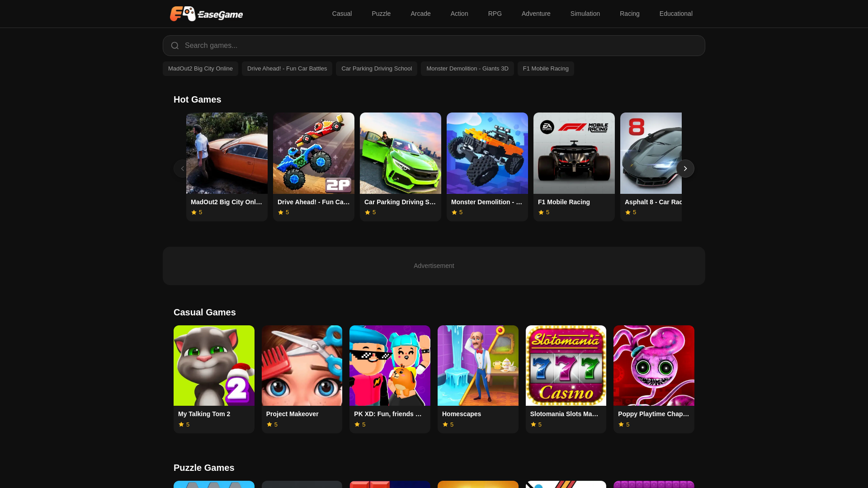Select MadOut2 Big City Online search tag

click(x=200, y=69)
